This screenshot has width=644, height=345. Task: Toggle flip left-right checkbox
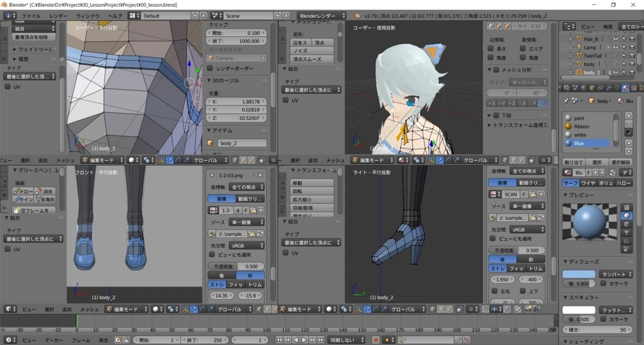(494, 291)
